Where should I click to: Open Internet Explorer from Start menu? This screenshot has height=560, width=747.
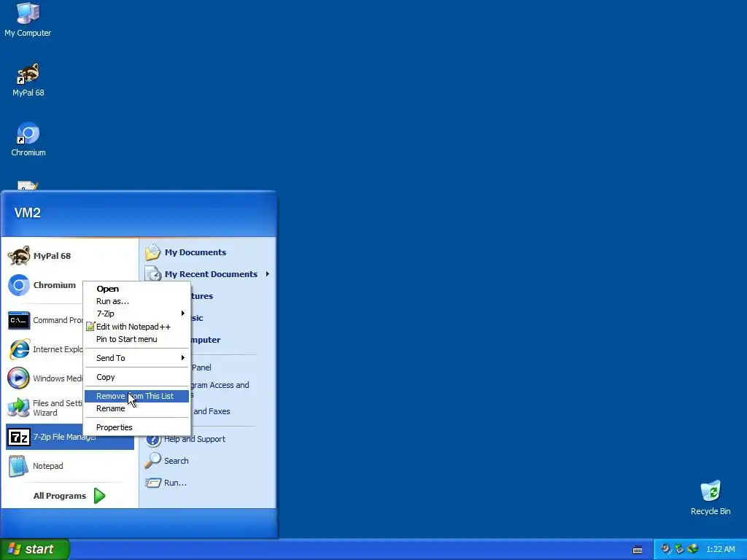44,349
